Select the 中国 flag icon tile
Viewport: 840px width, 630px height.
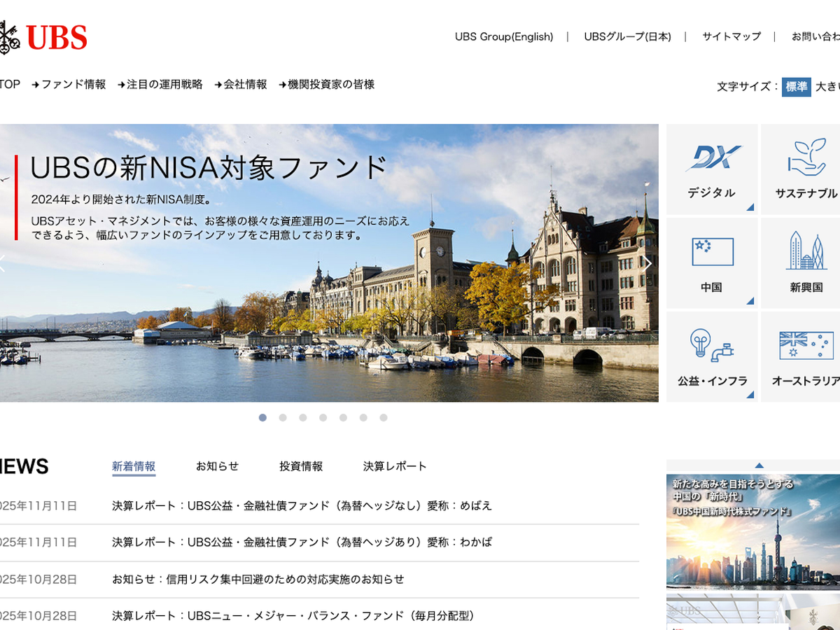coord(711,263)
